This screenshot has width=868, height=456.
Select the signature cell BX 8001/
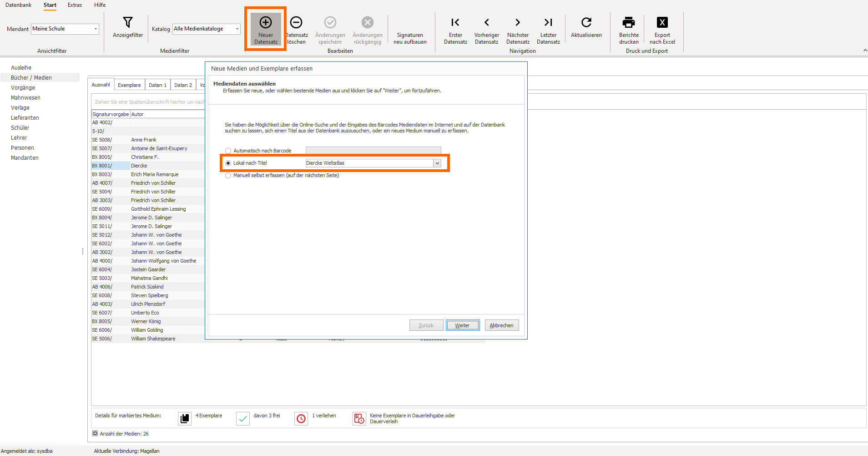(111, 166)
